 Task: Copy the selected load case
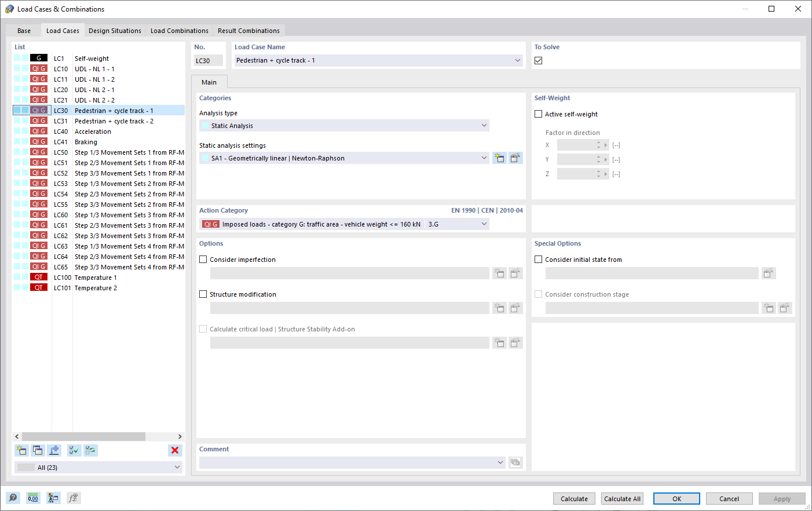pyautogui.click(x=38, y=450)
